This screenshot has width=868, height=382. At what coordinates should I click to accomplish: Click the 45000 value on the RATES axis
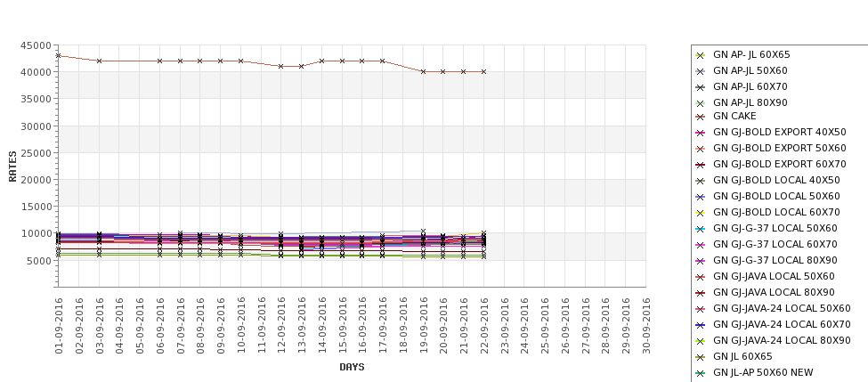[x=36, y=45]
